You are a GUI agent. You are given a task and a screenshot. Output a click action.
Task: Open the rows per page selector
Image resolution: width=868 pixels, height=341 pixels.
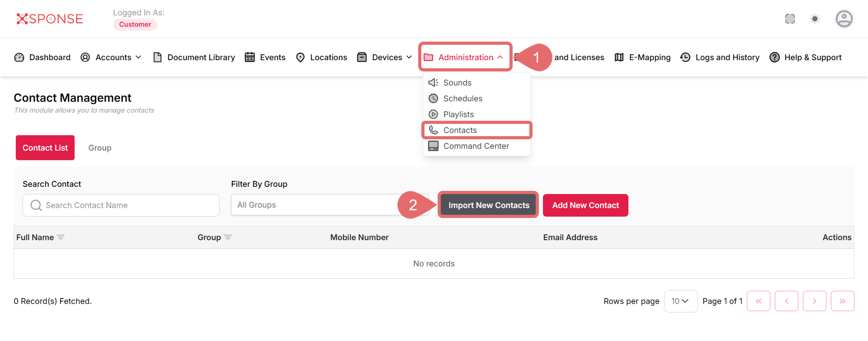point(680,301)
